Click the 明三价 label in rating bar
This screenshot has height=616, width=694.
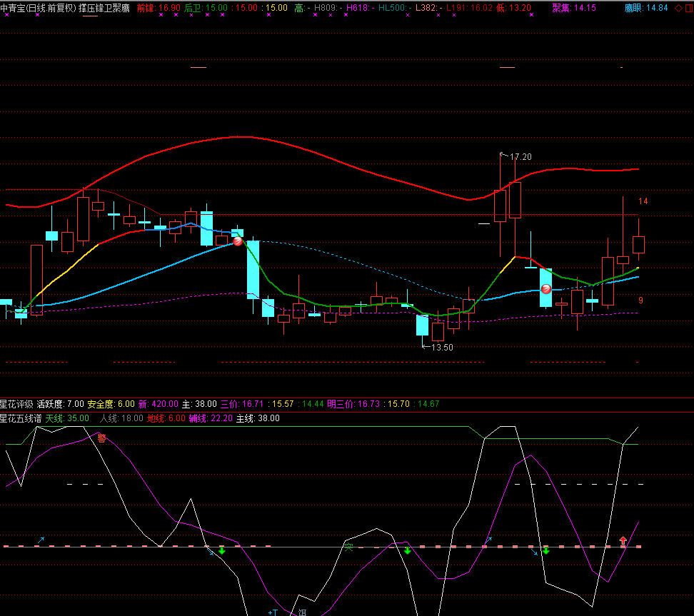click(341, 404)
